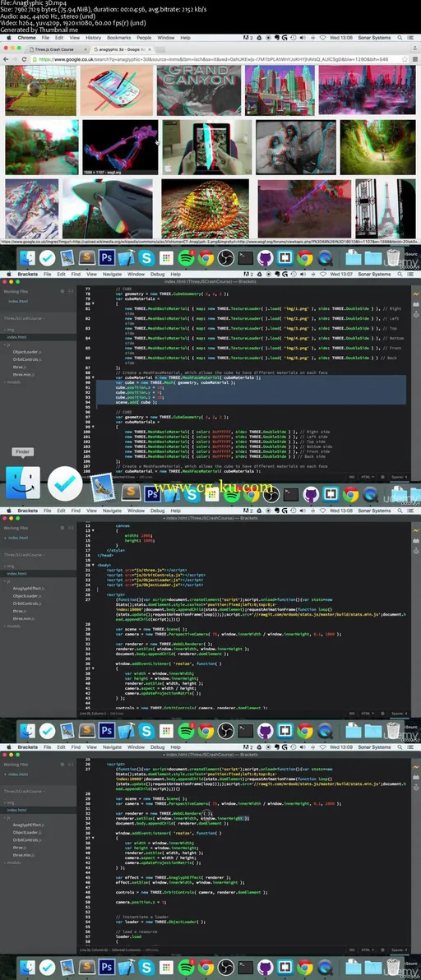Open Debug menu in the 13:08 Brackets frame
The width and height of the screenshot is (421, 980).
coord(157,511)
